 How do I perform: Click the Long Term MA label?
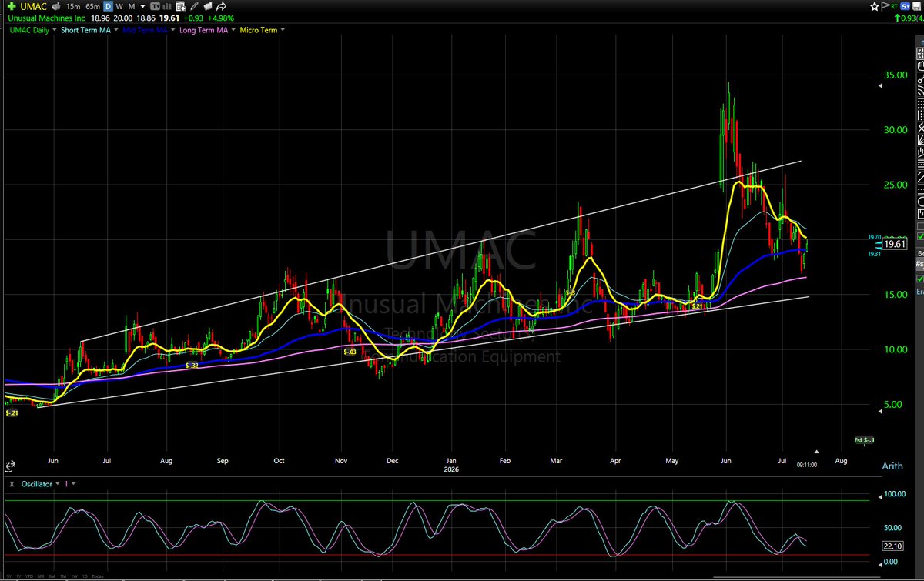click(x=203, y=30)
